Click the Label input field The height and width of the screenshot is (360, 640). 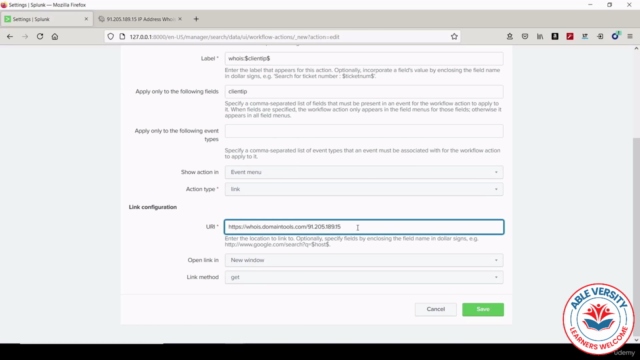tap(364, 58)
